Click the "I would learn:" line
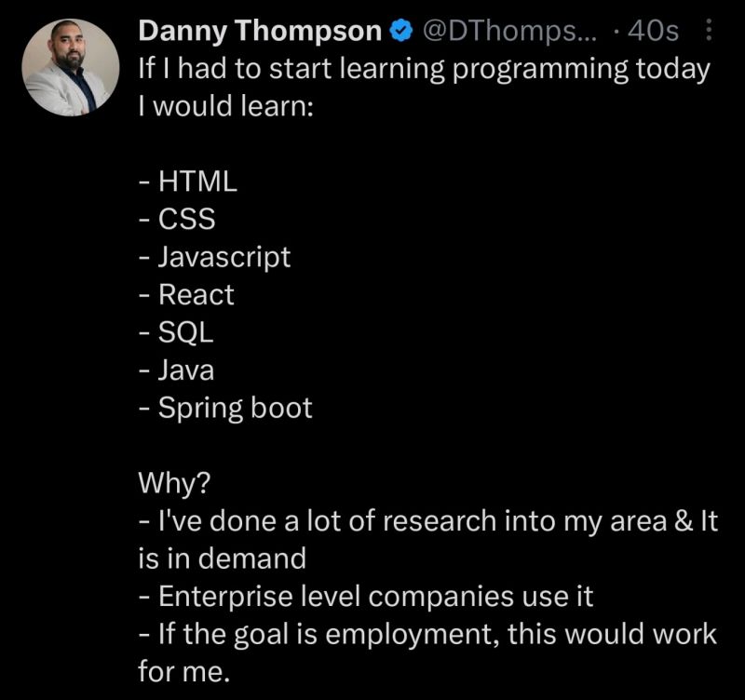This screenshot has height=700, width=745. click(x=226, y=106)
